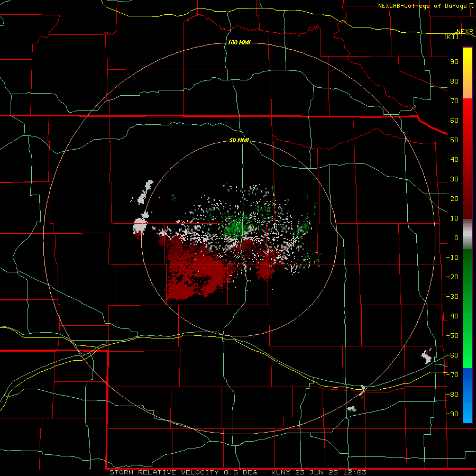Click the NEXLAB-College of DuPage credit text
The width and height of the screenshot is (476, 476).
pyautogui.click(x=423, y=6)
